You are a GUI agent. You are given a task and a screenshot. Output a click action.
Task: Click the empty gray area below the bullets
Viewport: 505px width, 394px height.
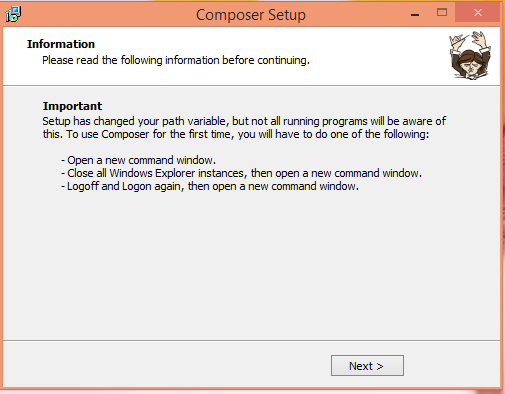[x=251, y=267]
